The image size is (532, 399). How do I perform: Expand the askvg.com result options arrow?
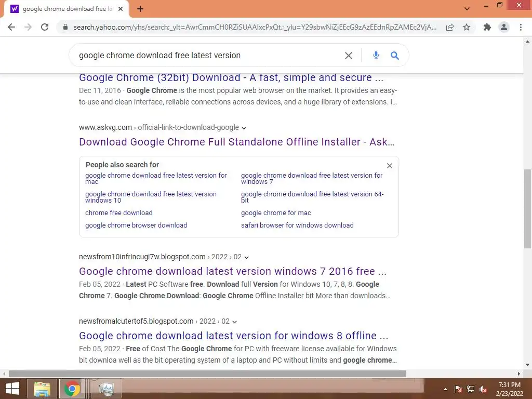(x=244, y=128)
